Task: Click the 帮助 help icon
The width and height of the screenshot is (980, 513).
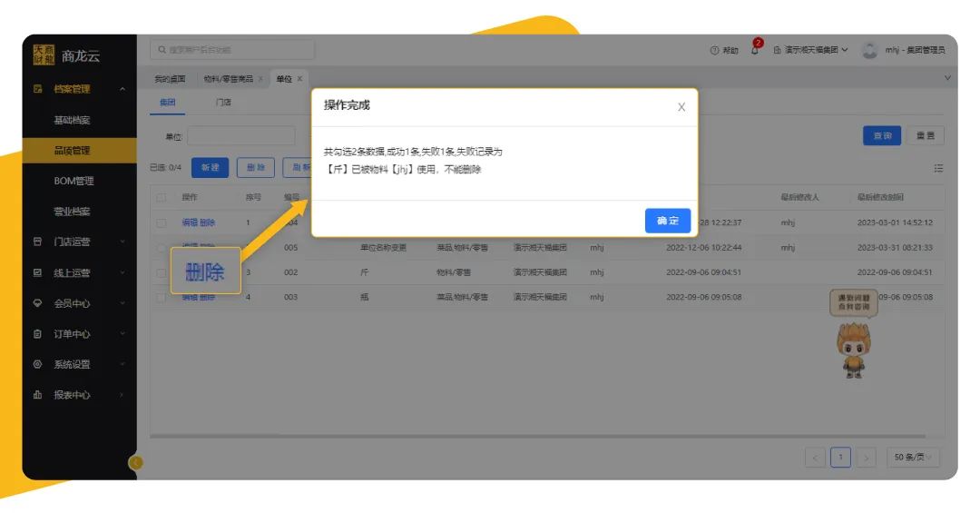Action: tap(715, 50)
